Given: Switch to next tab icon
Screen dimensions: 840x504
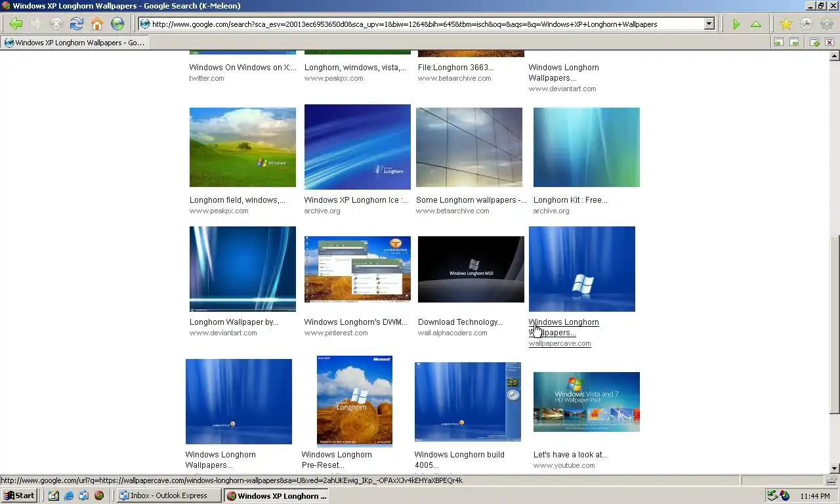Looking at the screenshot, I should [x=794, y=42].
